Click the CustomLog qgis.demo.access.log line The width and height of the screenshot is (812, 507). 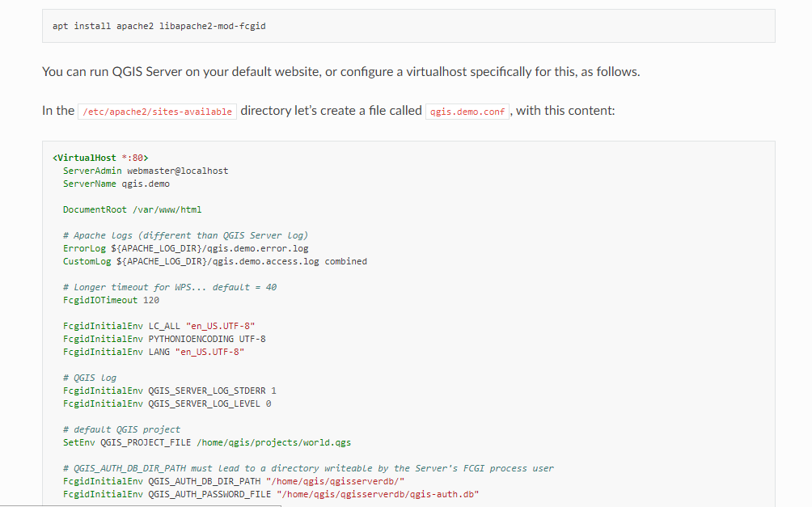tap(215, 261)
